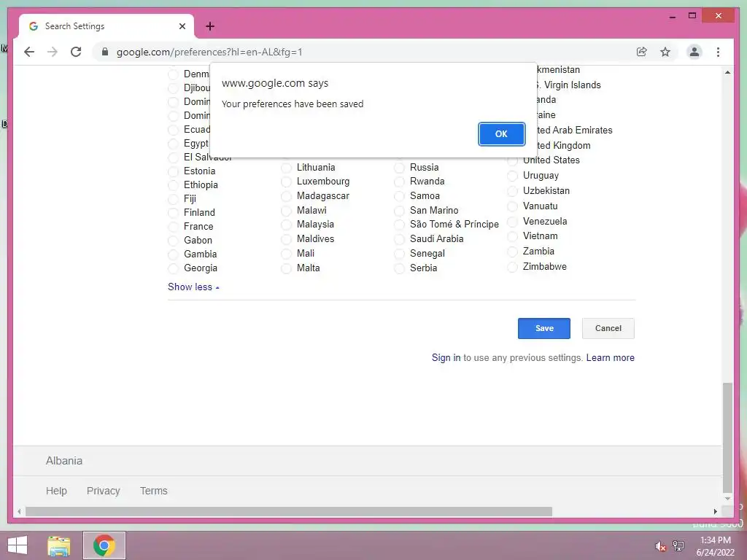The width and height of the screenshot is (747, 560).
Task: Close the Search Settings tab
Action: [182, 26]
